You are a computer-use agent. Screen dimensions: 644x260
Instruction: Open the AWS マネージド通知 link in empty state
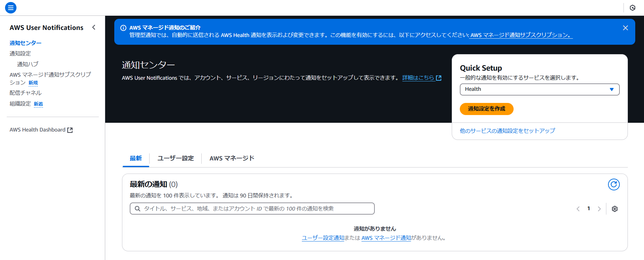(x=386, y=238)
